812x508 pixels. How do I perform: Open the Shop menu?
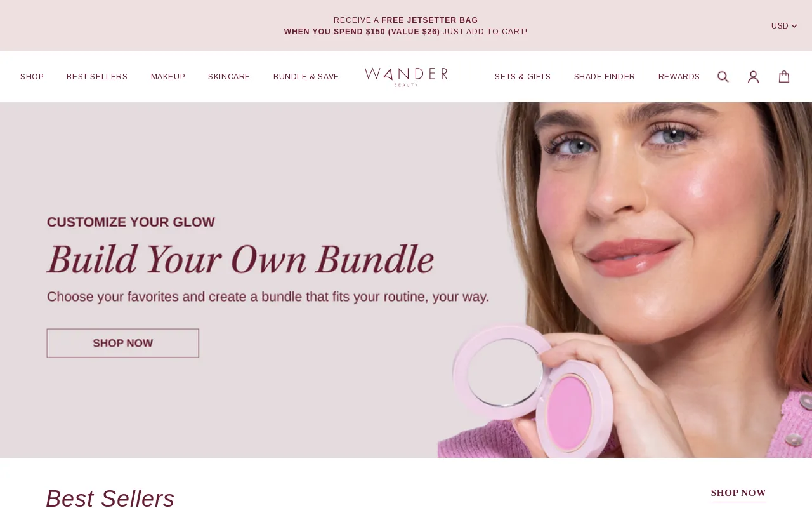pyautogui.click(x=32, y=77)
